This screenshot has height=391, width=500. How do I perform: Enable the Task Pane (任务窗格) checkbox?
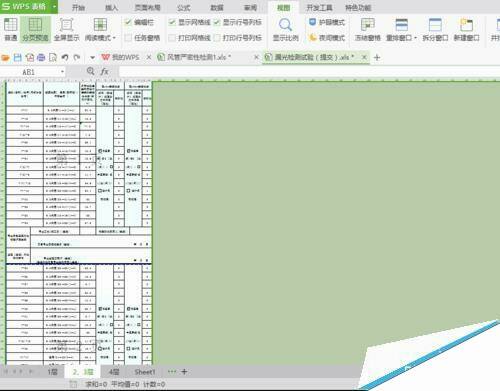pyautogui.click(x=128, y=38)
